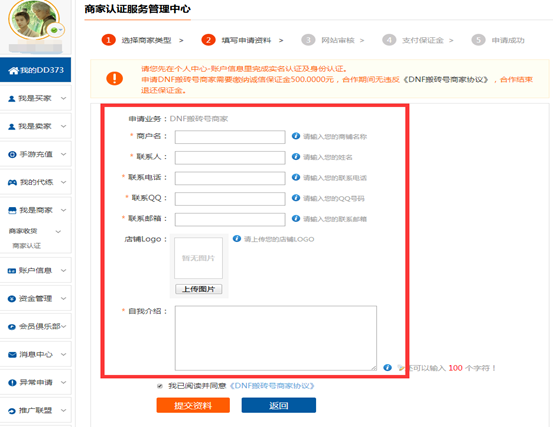Image resolution: width=553 pixels, height=427 pixels.
Task: Open the 我的DD373 sidebar tab
Action: click(x=35, y=70)
